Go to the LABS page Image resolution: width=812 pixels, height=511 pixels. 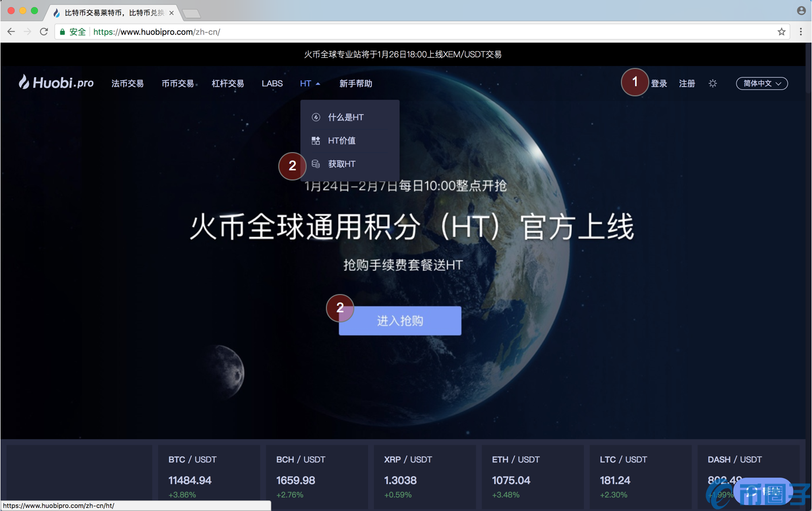click(272, 83)
